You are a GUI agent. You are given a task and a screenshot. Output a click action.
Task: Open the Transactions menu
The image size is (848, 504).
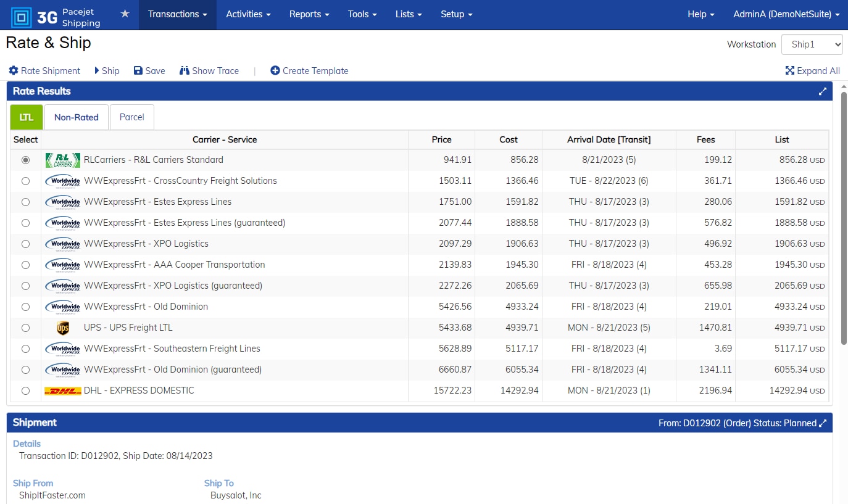[x=177, y=14]
